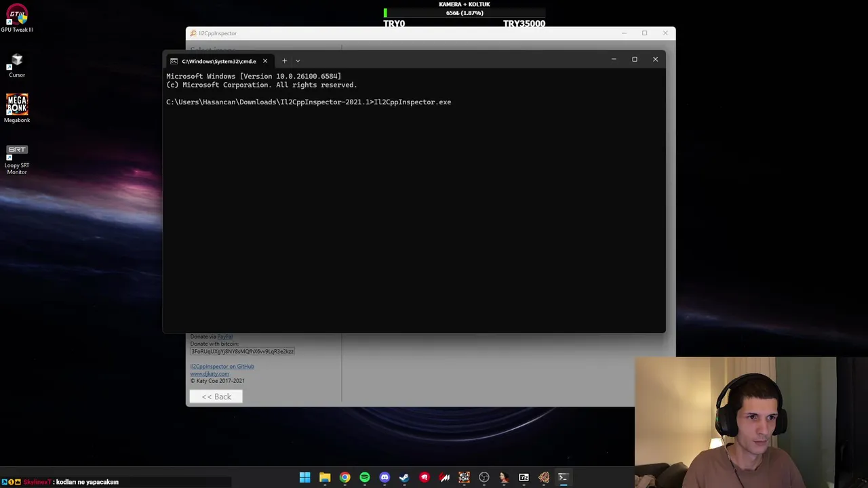868x488 pixels.
Task: Click the Il2CppInspector.exe command line text
Action: coord(412,102)
